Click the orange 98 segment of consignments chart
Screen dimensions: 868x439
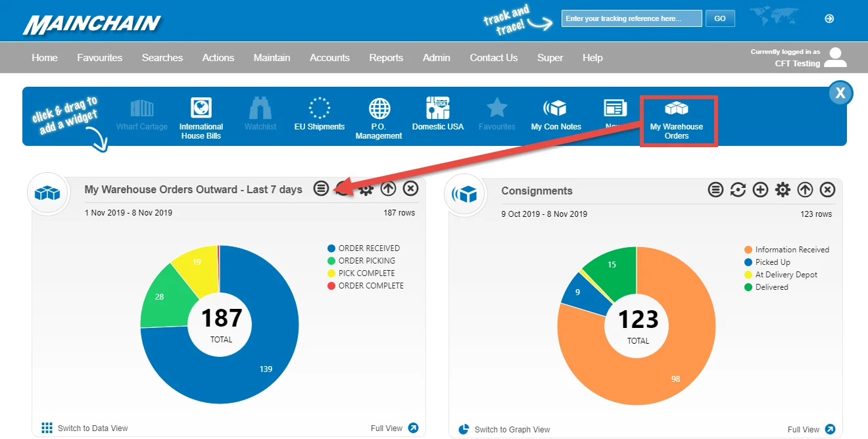pos(675,379)
